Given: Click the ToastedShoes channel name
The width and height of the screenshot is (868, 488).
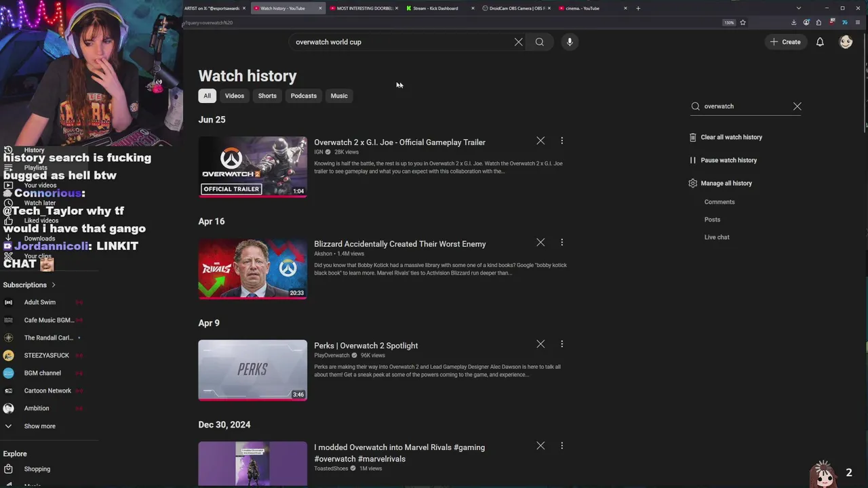Looking at the screenshot, I should (331, 468).
